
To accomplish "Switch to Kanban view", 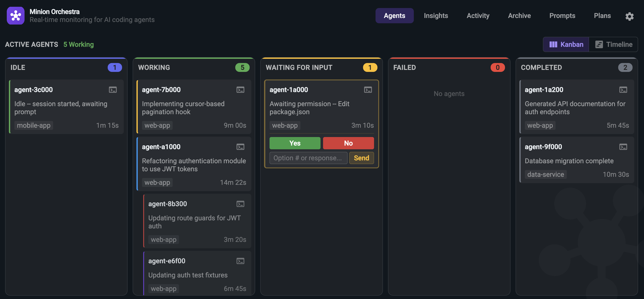I will click(566, 44).
